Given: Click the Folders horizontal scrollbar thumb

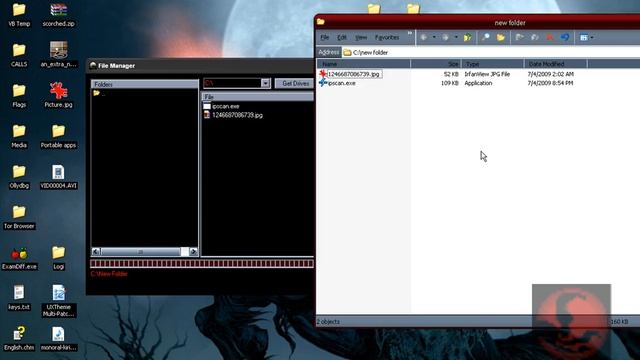Looking at the screenshot, I should tap(140, 251).
